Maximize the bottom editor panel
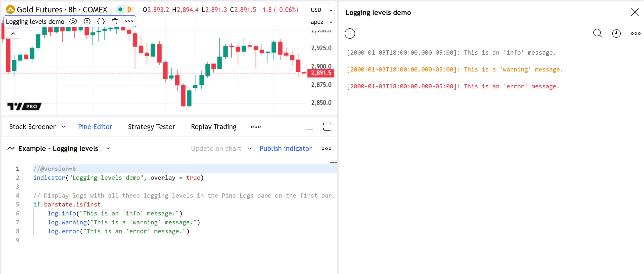Image resolution: width=644 pixels, height=274 pixels. [327, 127]
